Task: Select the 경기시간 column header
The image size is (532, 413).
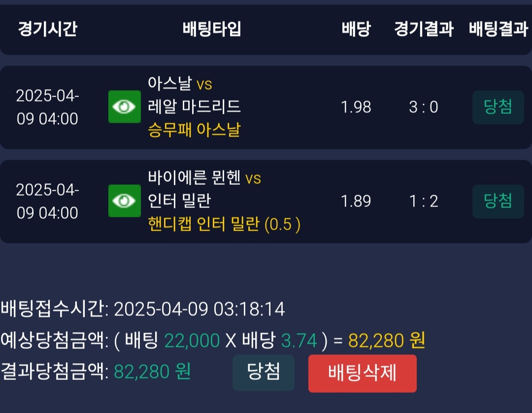Action: coord(48,29)
